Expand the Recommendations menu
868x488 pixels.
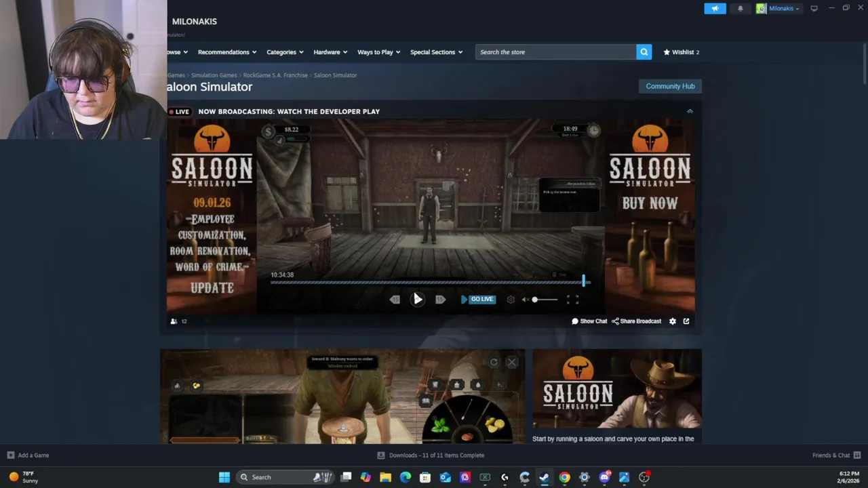point(227,52)
